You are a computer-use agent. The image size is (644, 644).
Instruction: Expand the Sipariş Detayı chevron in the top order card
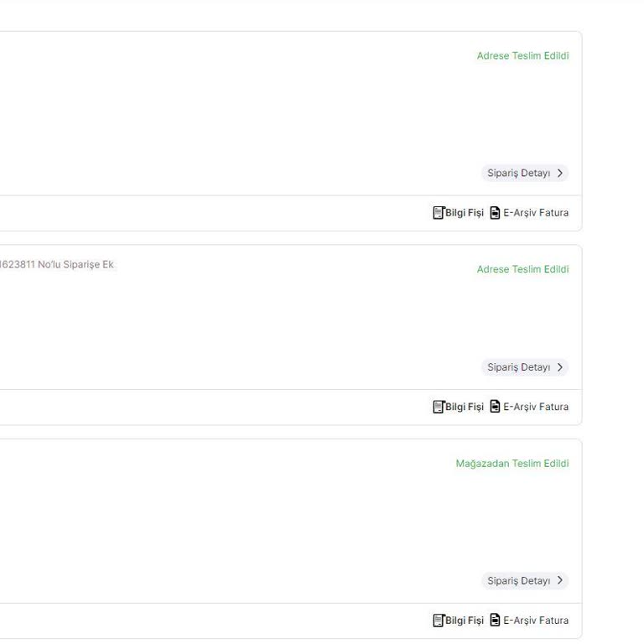[x=560, y=174]
